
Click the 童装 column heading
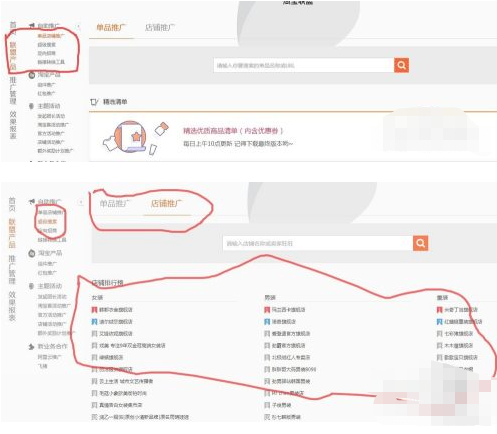pos(442,297)
